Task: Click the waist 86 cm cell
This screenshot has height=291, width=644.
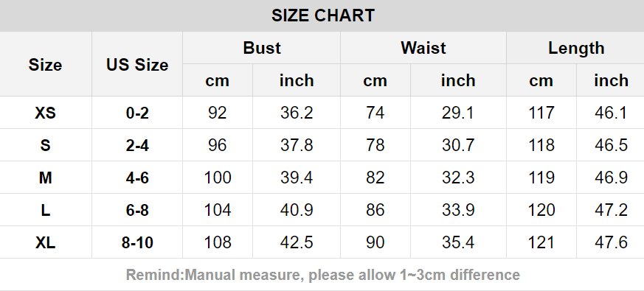Action: click(375, 210)
